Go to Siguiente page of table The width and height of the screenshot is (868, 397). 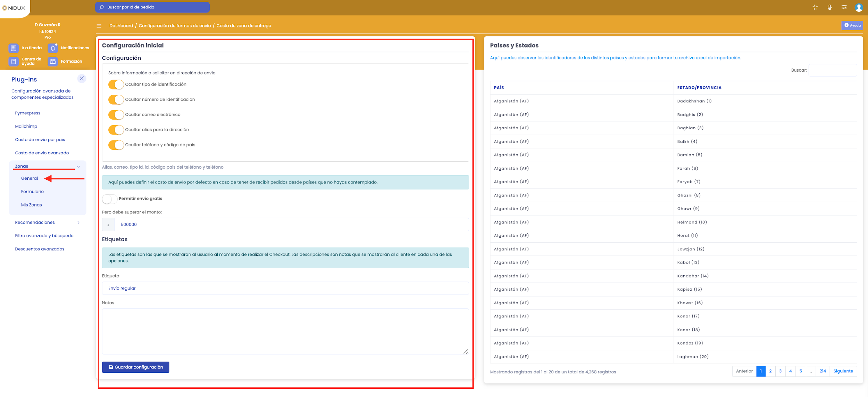point(843,371)
